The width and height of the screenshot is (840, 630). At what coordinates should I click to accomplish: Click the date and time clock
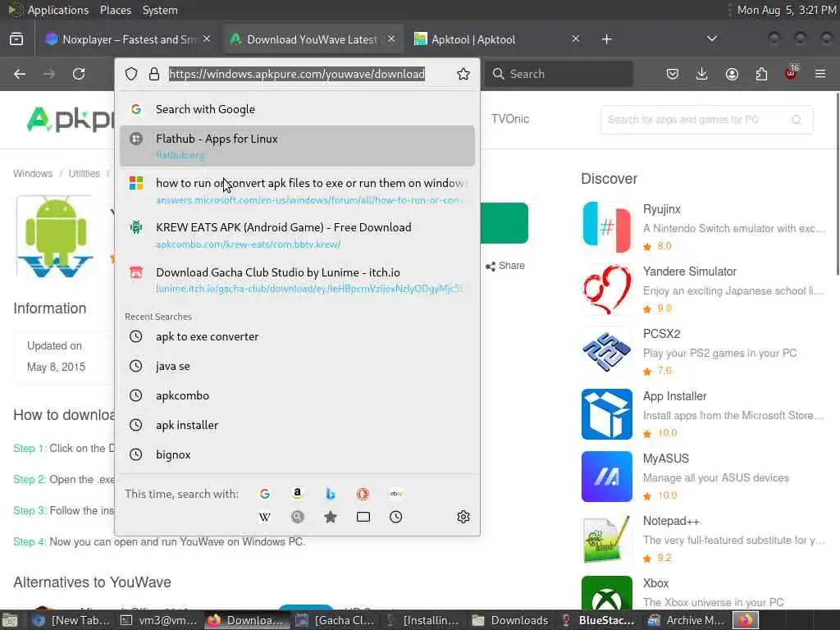coord(786,10)
